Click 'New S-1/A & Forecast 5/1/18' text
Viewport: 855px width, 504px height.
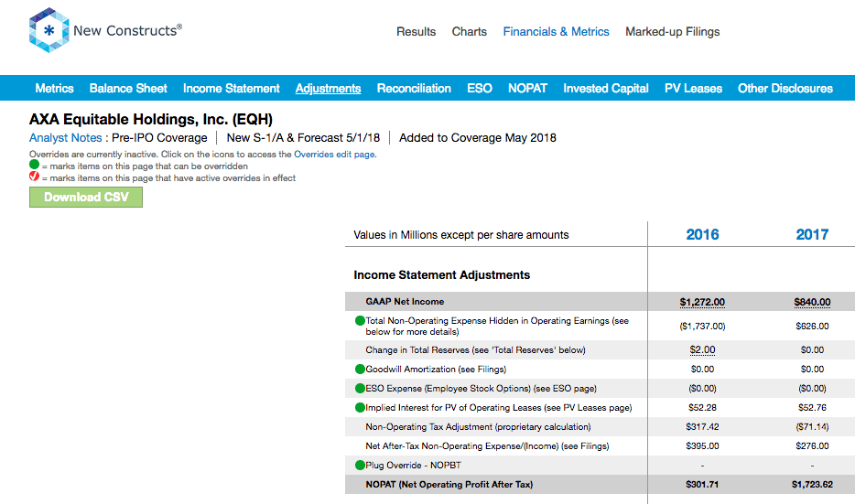pos(303,138)
